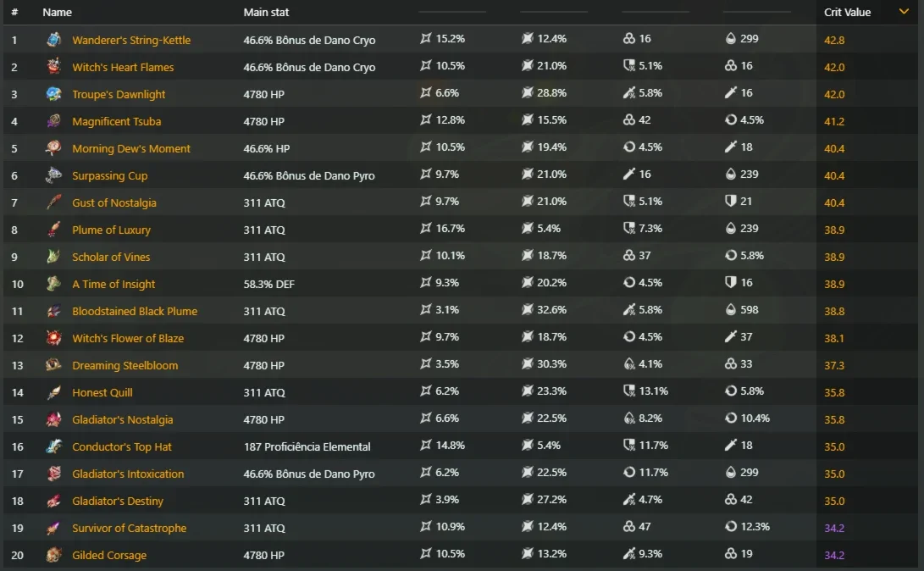Click the Magnificent Tsuba artifact icon

coord(53,121)
